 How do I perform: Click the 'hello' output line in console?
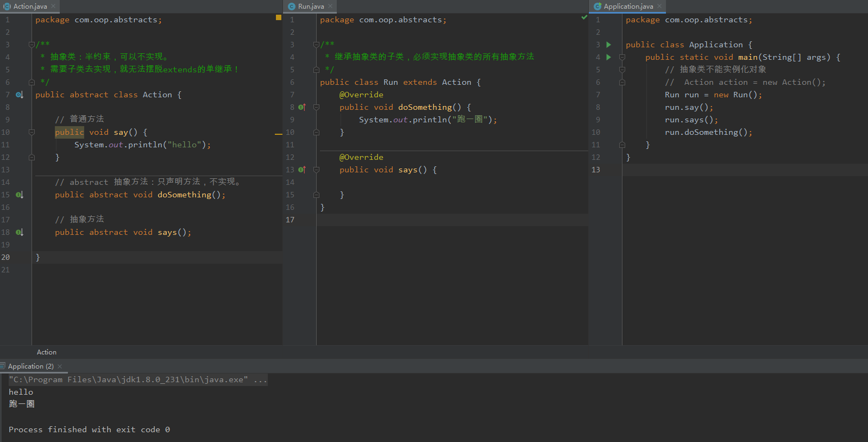(21, 392)
